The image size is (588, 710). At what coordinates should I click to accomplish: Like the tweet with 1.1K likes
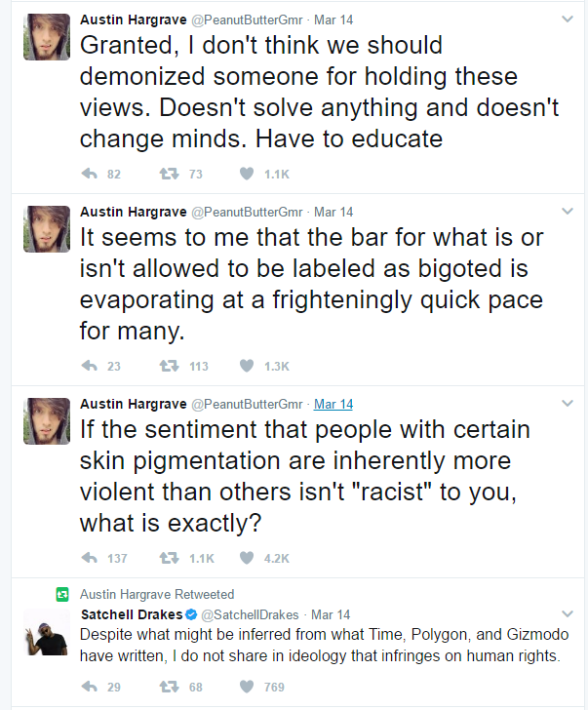click(247, 174)
